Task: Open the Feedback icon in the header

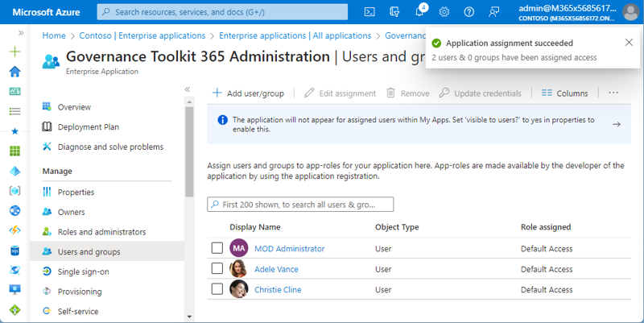Action: 494,12
